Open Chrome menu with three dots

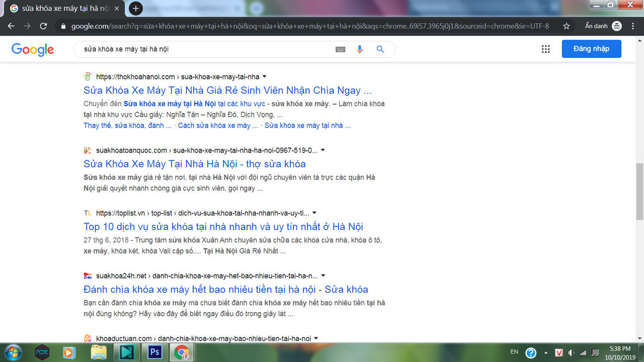click(633, 26)
